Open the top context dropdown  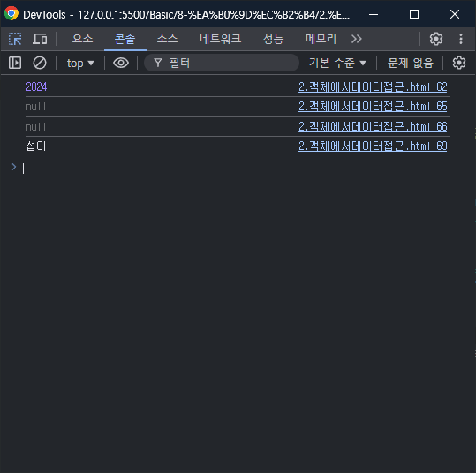[80, 64]
